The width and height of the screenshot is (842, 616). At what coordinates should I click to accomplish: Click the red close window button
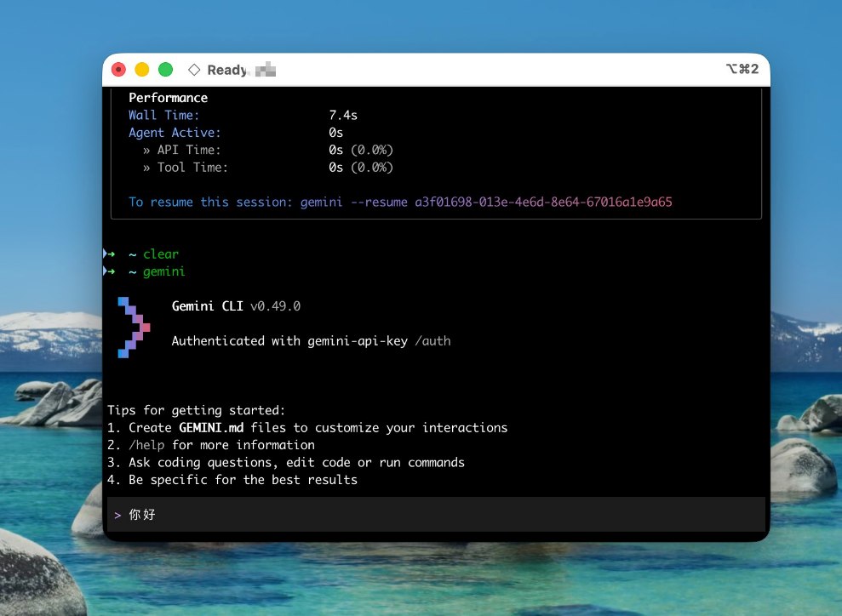(118, 70)
